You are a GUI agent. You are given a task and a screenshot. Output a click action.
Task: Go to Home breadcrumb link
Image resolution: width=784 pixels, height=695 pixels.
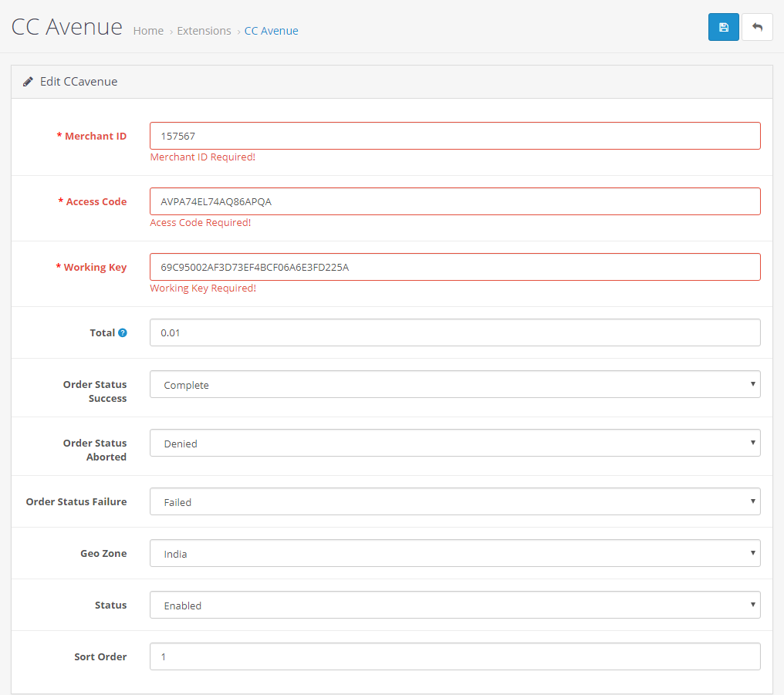(148, 31)
